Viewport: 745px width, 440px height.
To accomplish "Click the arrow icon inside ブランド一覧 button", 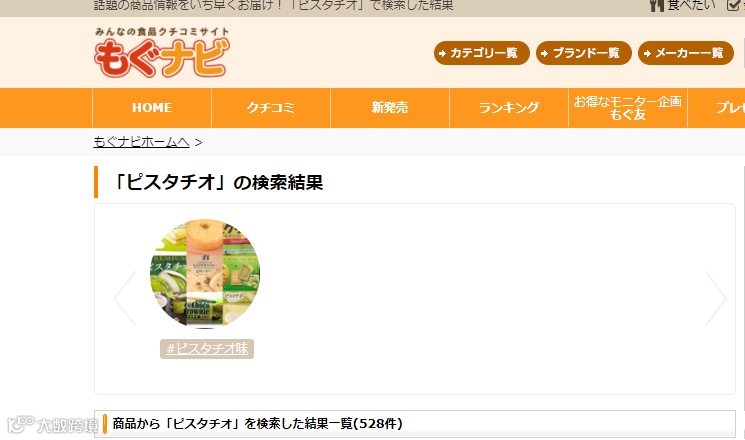I will pos(544,53).
